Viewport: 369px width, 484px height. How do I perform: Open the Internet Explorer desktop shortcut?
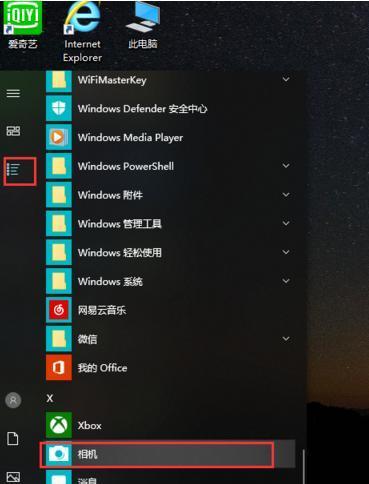[x=82, y=32]
